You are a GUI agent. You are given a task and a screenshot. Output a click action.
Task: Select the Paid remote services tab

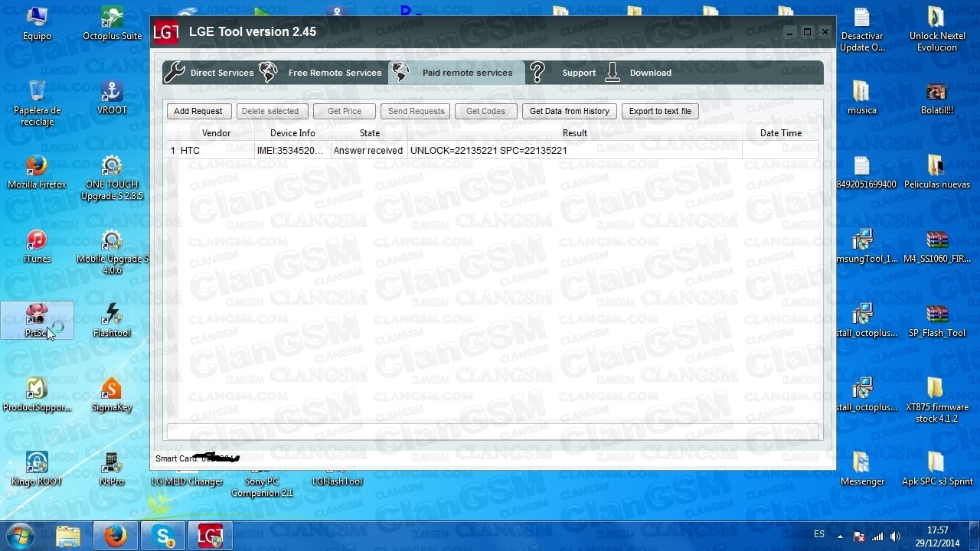[x=457, y=73]
